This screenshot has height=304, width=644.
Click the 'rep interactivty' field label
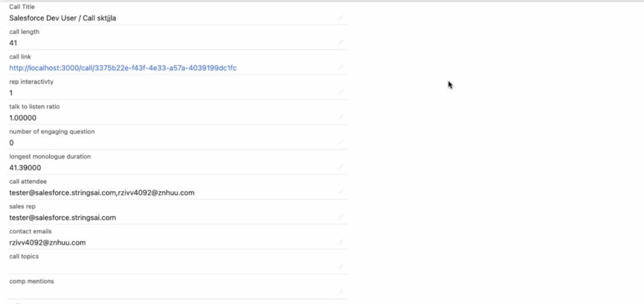pyautogui.click(x=31, y=82)
